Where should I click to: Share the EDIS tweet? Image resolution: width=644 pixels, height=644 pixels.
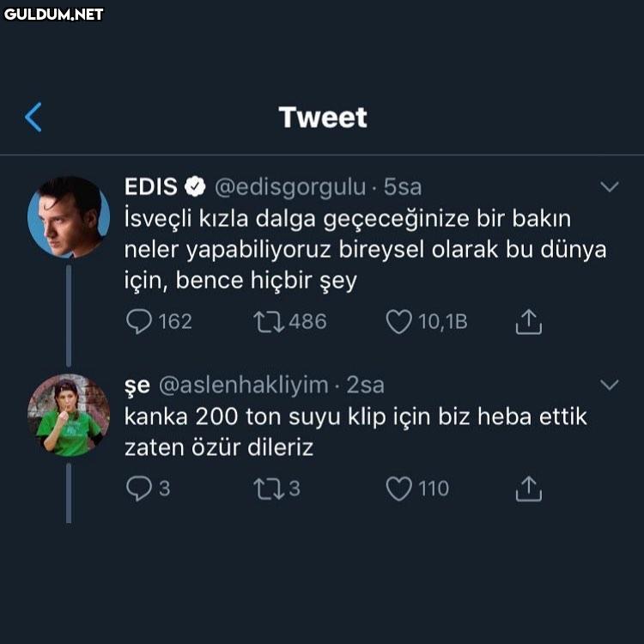(529, 321)
